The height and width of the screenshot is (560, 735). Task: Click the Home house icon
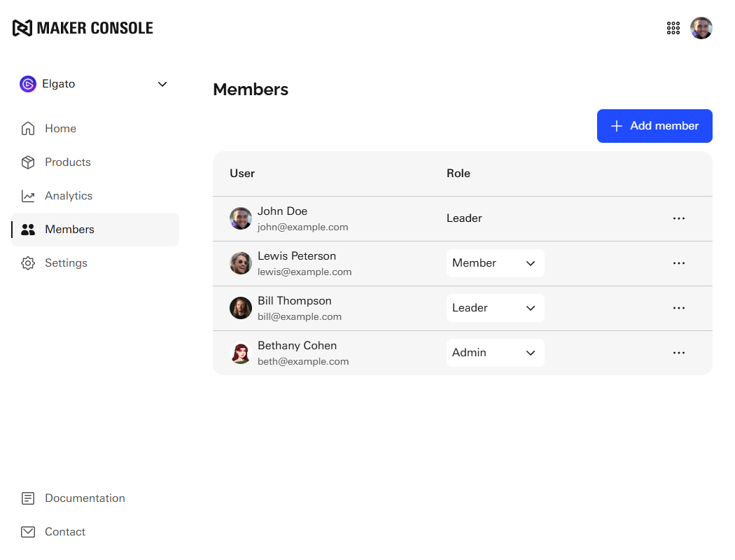coord(28,129)
